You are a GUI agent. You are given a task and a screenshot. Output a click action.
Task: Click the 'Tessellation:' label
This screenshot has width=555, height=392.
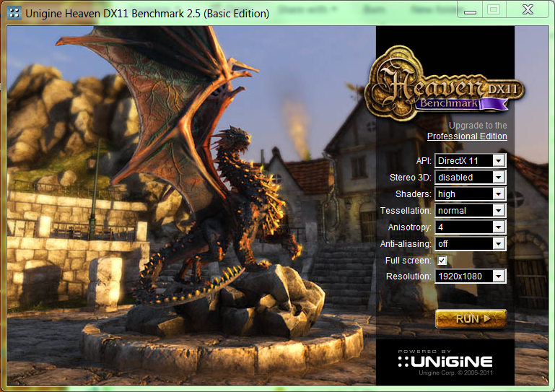[x=406, y=211]
